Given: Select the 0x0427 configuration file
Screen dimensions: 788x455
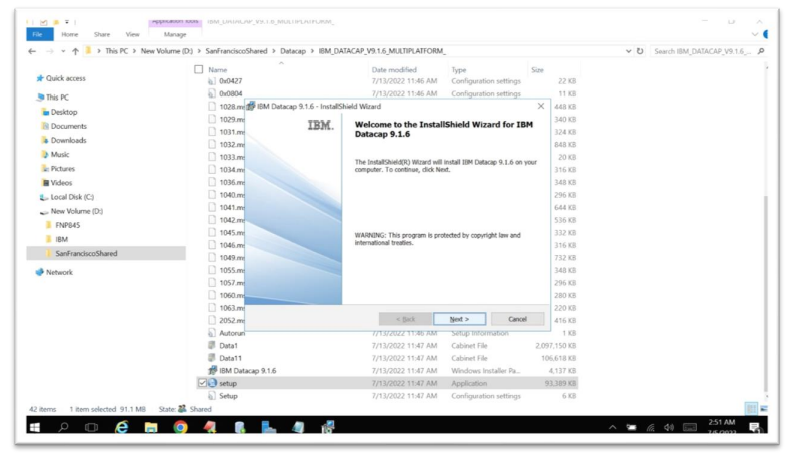Looking at the screenshot, I should 387,80.
